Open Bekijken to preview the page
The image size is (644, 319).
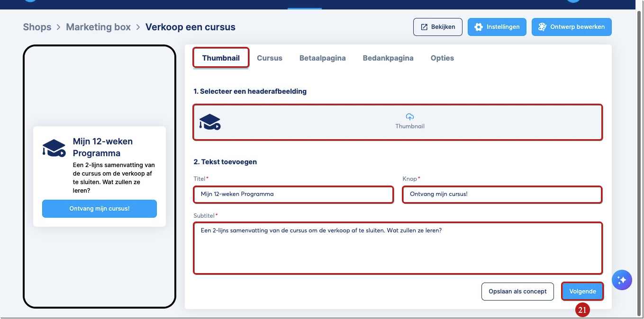click(x=438, y=27)
